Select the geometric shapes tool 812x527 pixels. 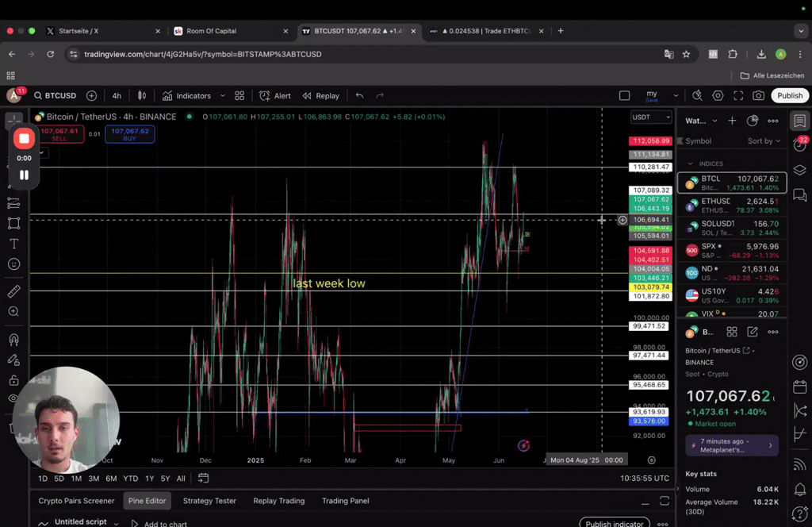14,223
